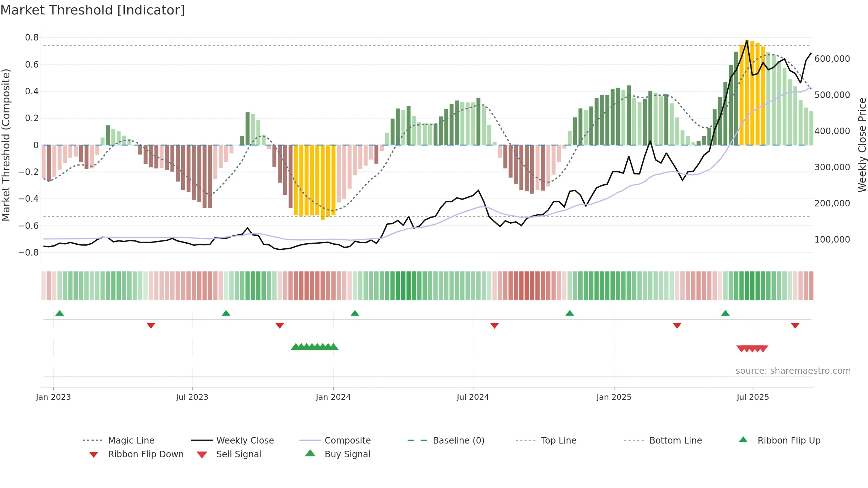Viewport: 868px width, 488px height.
Task: Click the ribbon flip down marker in late 2023
Action: coord(280,326)
